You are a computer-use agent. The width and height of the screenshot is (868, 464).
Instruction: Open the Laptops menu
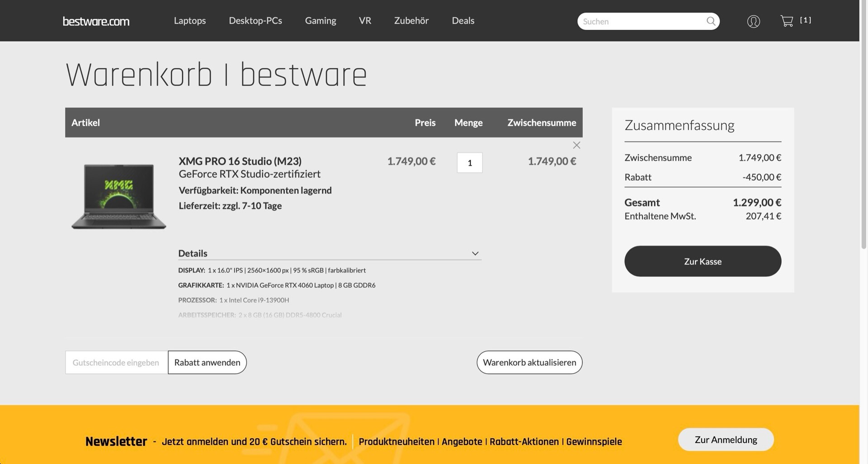click(x=190, y=21)
